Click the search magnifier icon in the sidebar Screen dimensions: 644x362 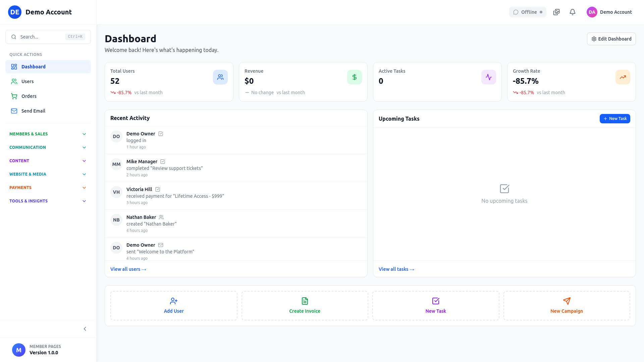(14, 37)
